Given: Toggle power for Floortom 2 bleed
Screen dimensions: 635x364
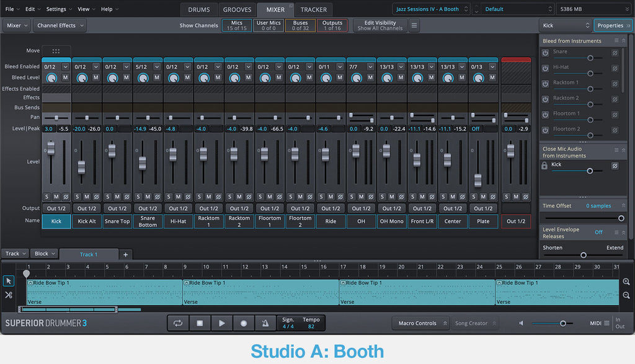Looking at the screenshot, I should tap(546, 130).
